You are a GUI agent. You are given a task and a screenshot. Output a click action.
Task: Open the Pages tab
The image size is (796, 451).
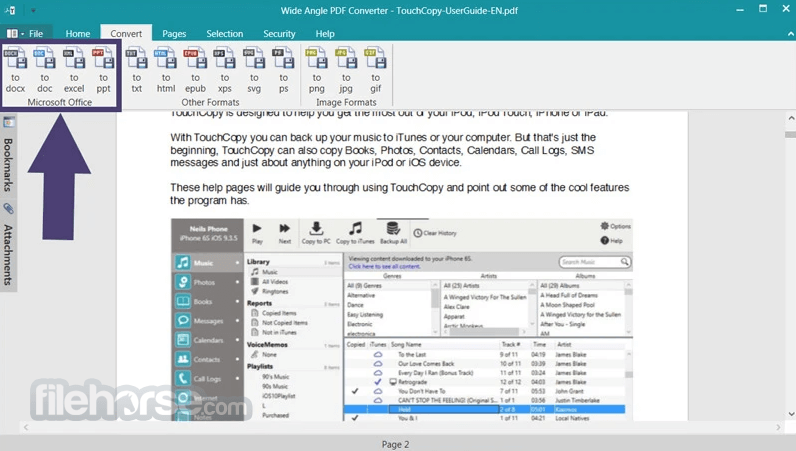pyautogui.click(x=174, y=34)
